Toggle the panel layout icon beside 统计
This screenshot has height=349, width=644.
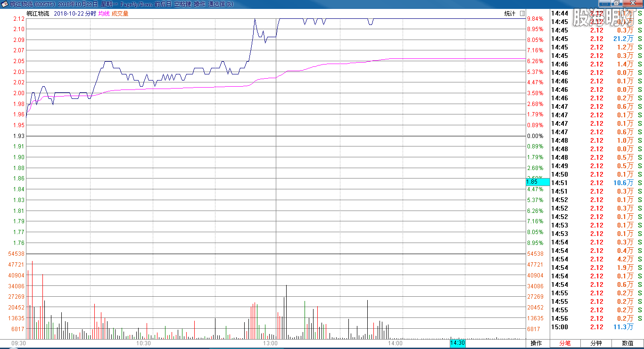[x=522, y=14]
